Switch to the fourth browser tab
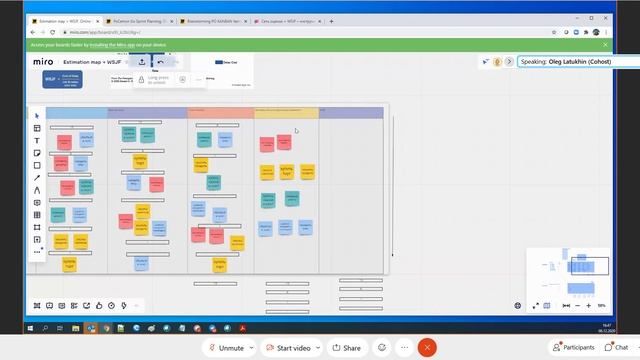 [x=287, y=21]
